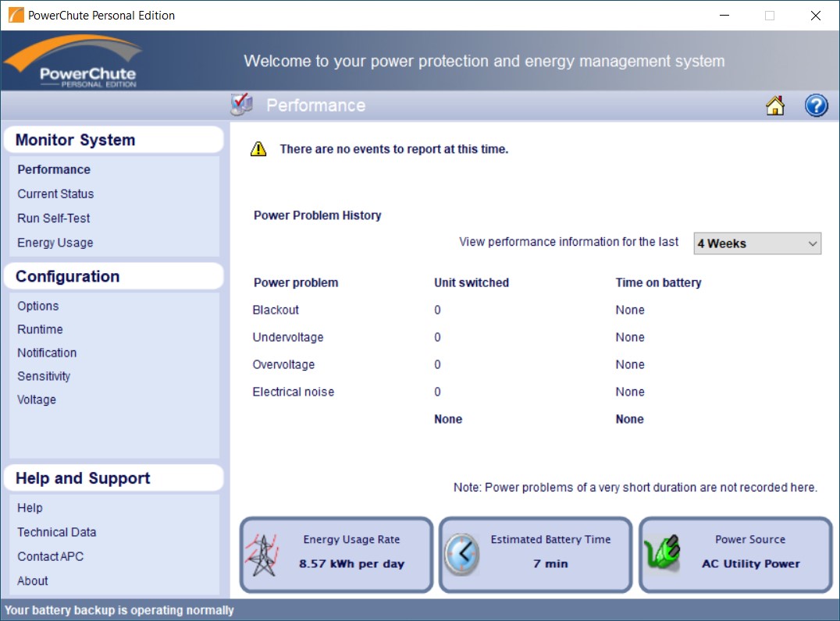Open Current Status page
840x621 pixels.
(55, 193)
